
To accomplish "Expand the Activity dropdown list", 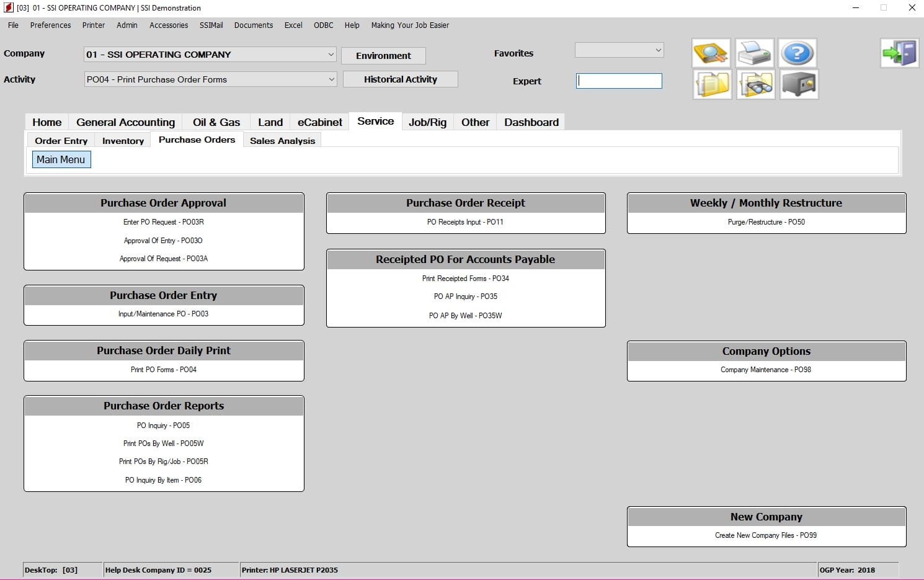I will (331, 79).
